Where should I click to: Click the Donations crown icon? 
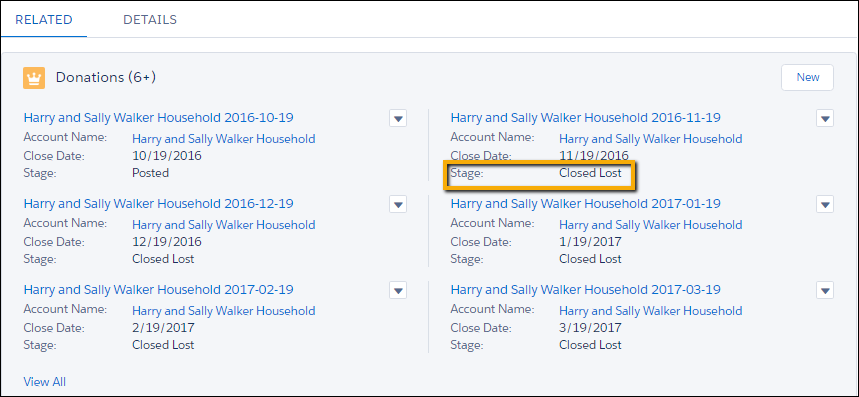[x=34, y=78]
